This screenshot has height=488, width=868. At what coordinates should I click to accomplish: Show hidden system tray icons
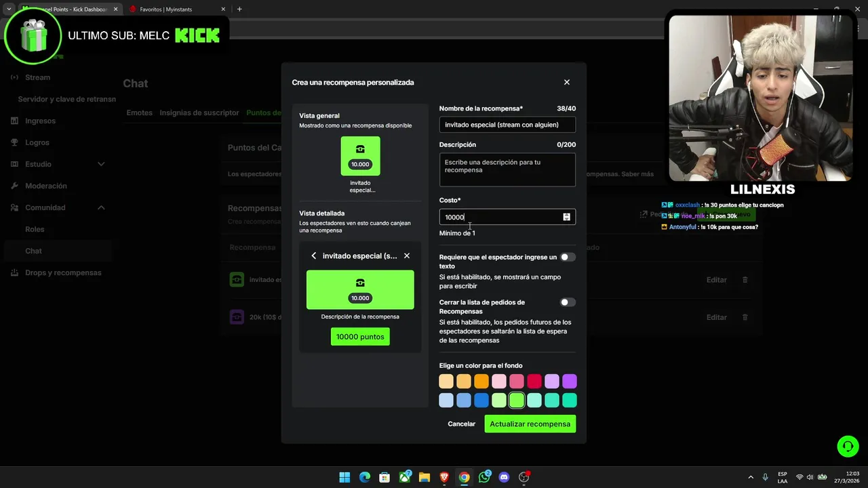751,477
